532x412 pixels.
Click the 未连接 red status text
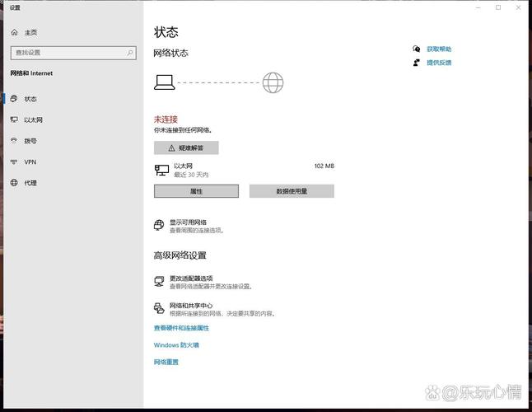click(166, 119)
